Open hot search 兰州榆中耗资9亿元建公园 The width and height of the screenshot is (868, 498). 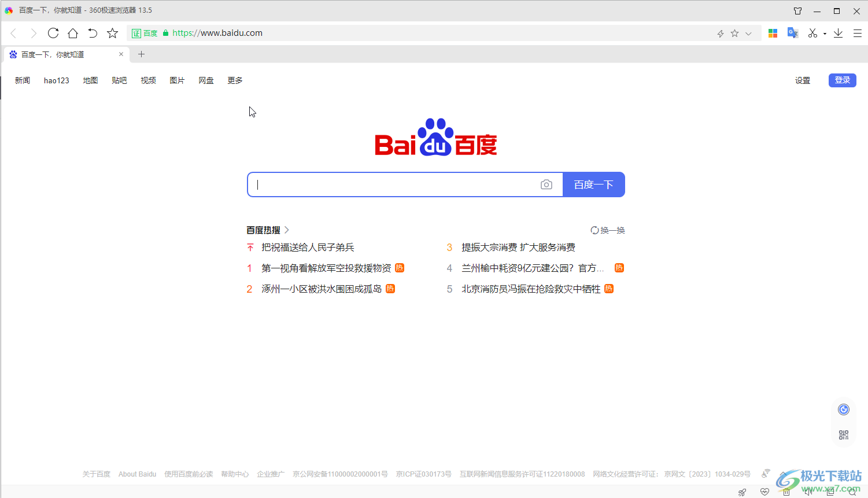(533, 268)
